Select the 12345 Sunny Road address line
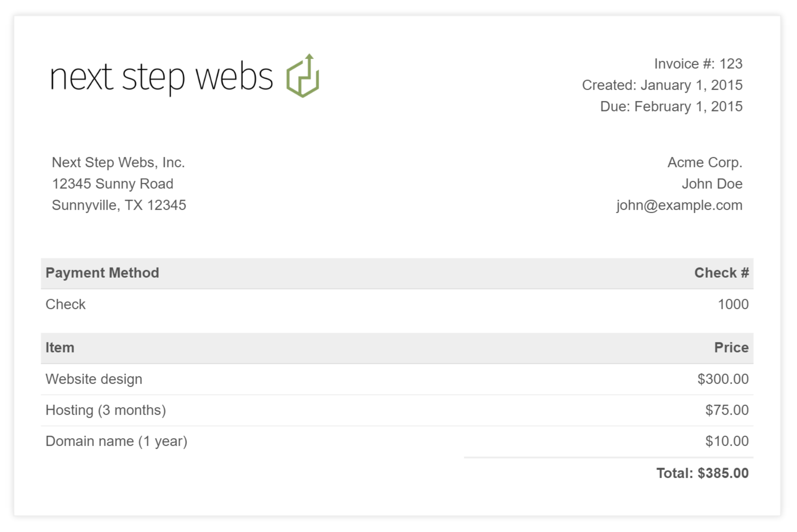The image size is (797, 532). tap(112, 184)
